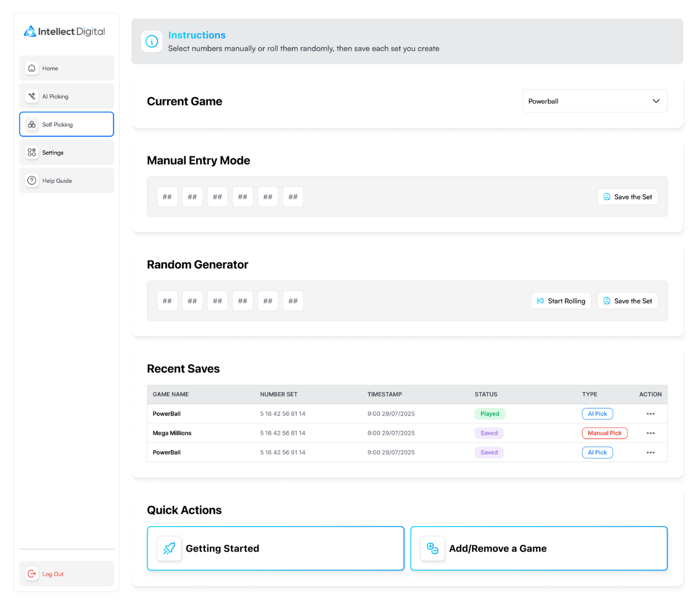Save the Set in Random Generator
This screenshot has width=700, height=603.
[x=627, y=301]
